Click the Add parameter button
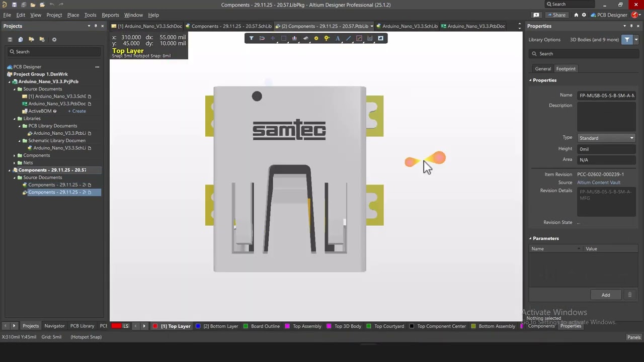644x362 pixels. [x=606, y=295]
